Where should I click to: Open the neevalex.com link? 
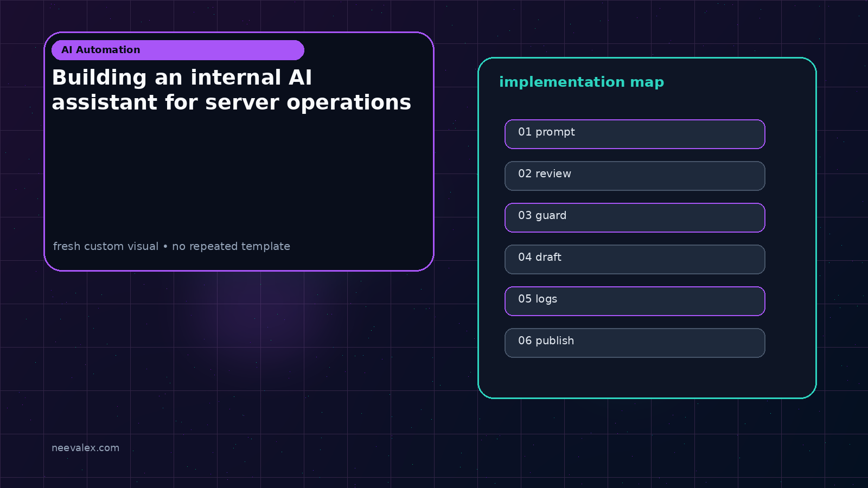pos(85,448)
